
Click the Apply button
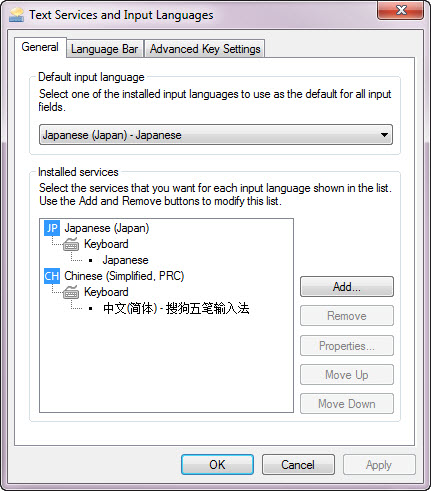[x=379, y=465]
